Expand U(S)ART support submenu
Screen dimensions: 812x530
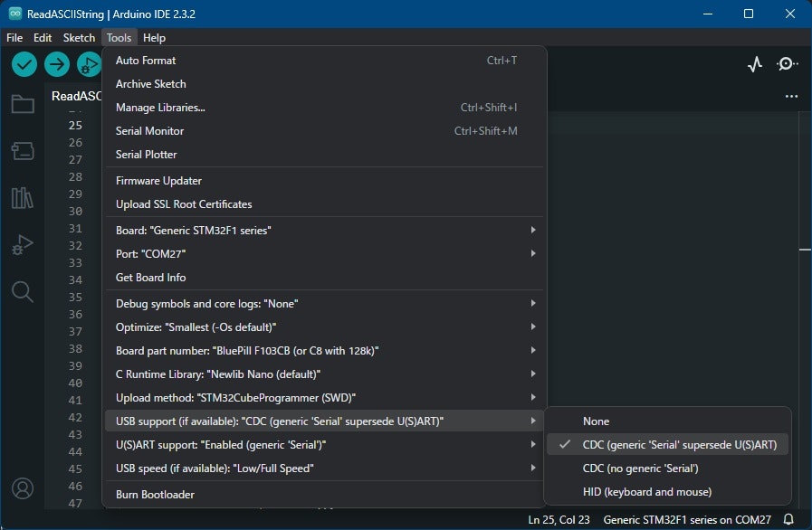tap(325, 445)
